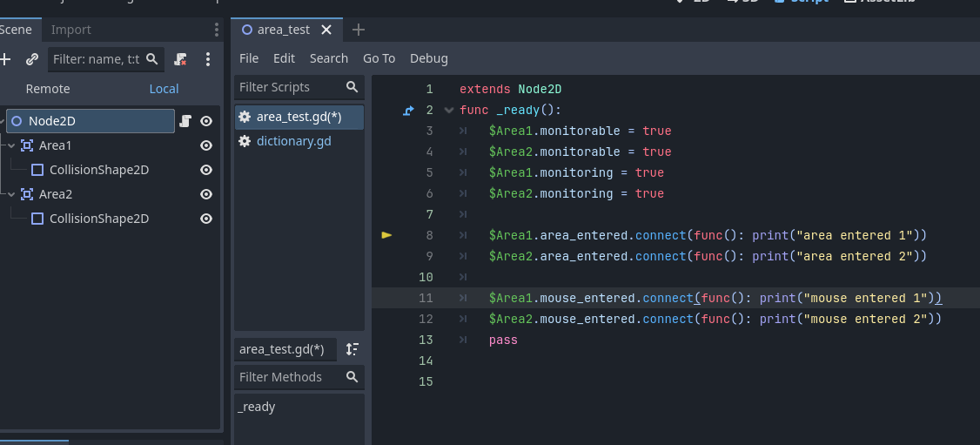Fold the _ready function on line 2
Viewport: 980px width, 445px height.
point(448,111)
